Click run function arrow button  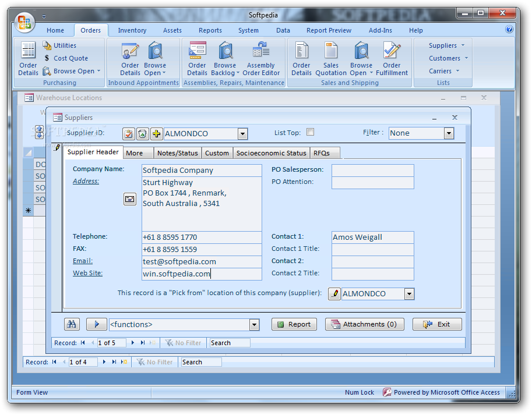(x=97, y=324)
